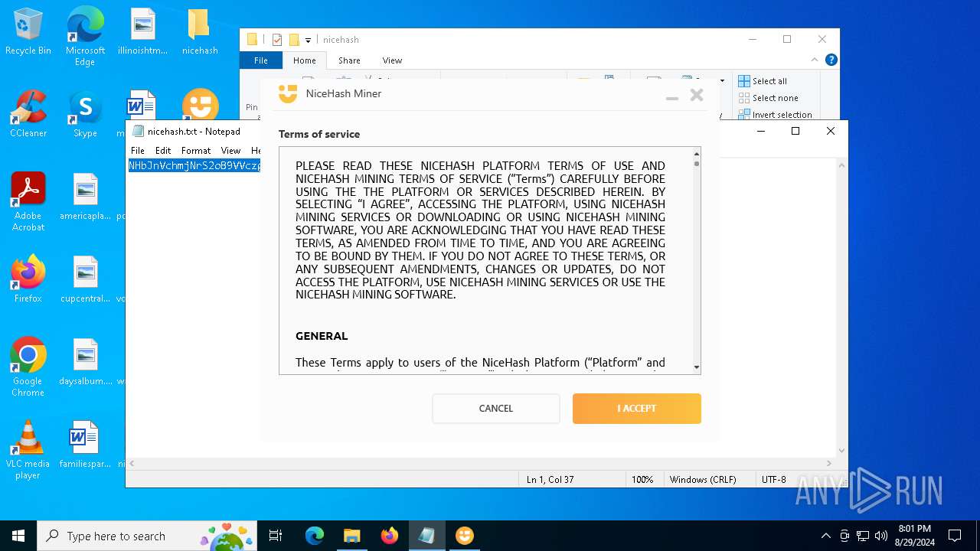
Task: Click the 100% zoom status entry
Action: click(x=642, y=480)
